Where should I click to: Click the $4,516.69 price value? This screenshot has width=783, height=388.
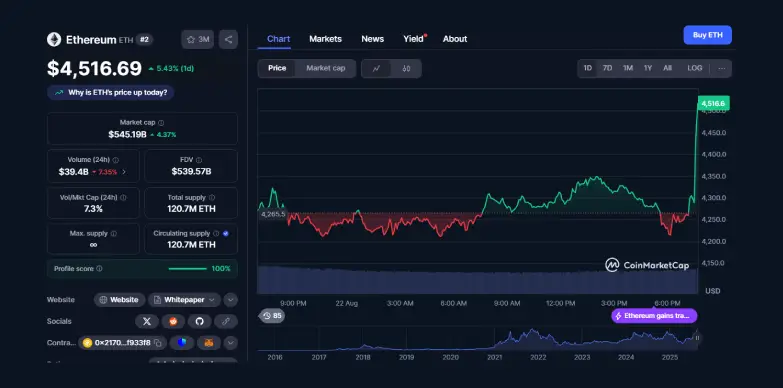coord(94,68)
